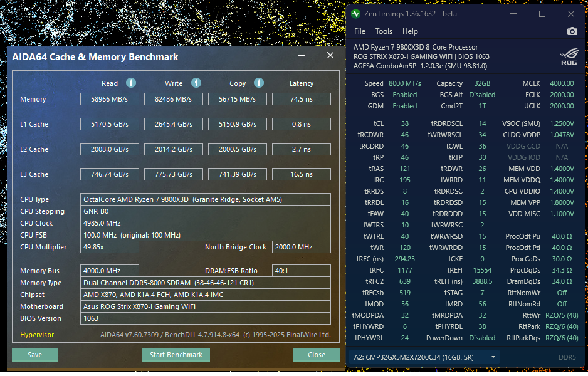Click Start Benchmark in AIDA64

(176, 355)
